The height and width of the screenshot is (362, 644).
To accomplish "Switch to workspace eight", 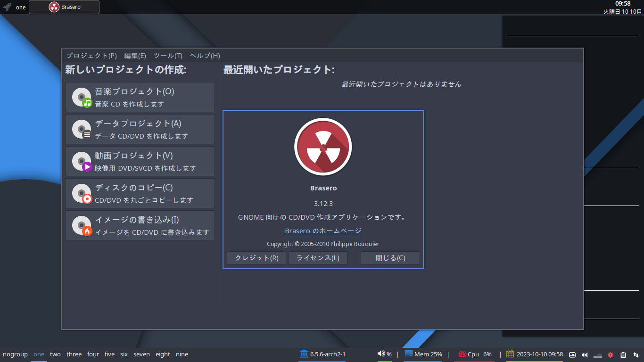I will [163, 354].
